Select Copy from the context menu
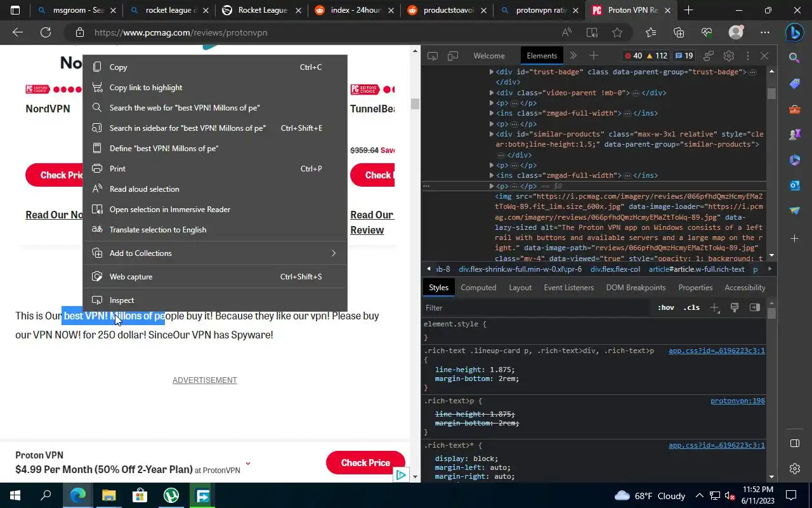 (215, 67)
